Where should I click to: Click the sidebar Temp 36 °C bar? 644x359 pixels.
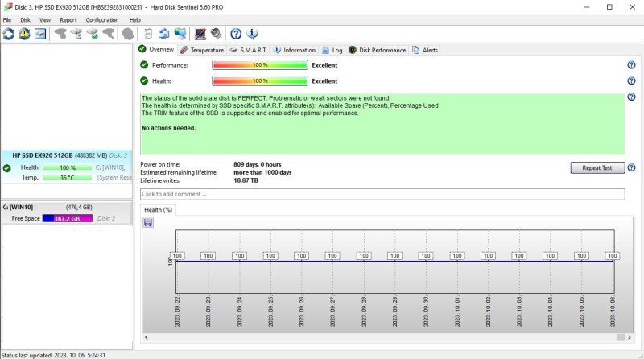(68, 177)
